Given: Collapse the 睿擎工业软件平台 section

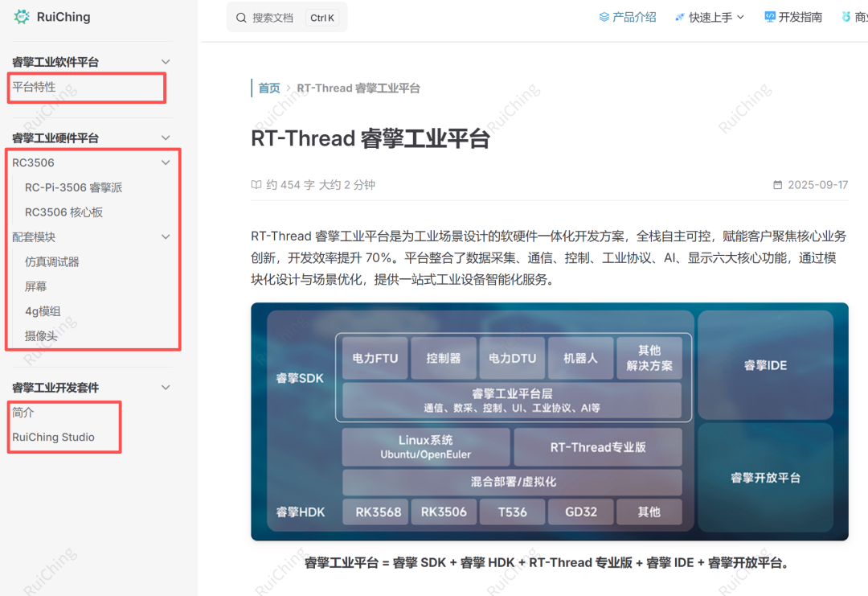Looking at the screenshot, I should 166,62.
